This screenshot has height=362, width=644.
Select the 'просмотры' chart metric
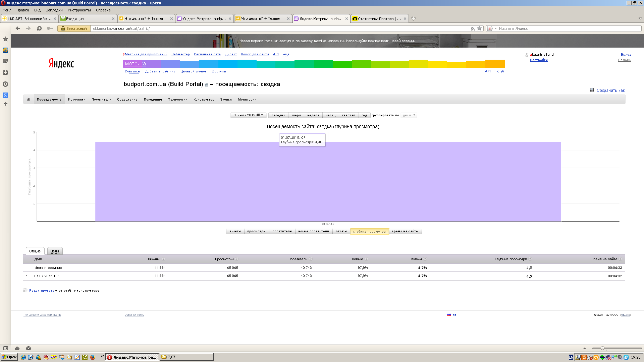pyautogui.click(x=256, y=231)
